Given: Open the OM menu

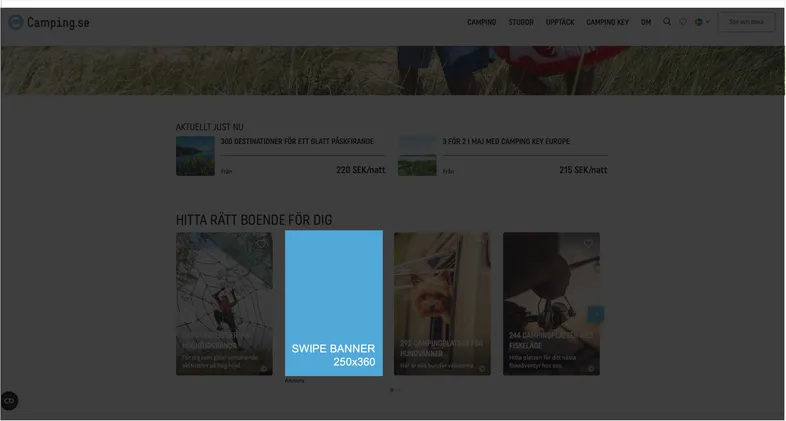Looking at the screenshot, I should click(646, 22).
